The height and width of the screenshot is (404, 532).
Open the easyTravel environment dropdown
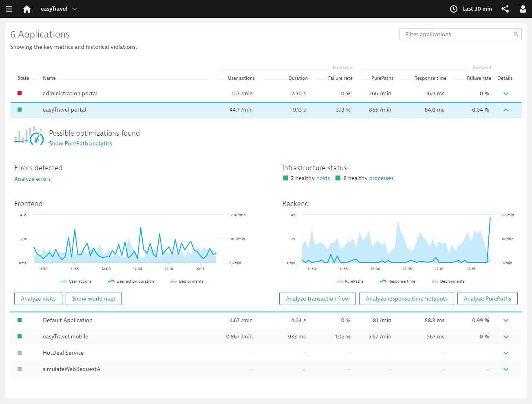point(59,9)
